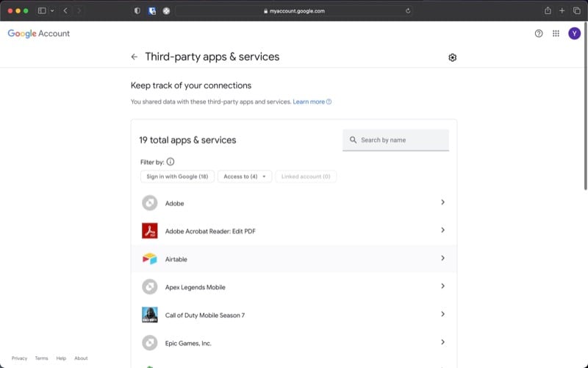Click the Filter by info icon
Viewport: 588px width, 368px height.
point(171,162)
